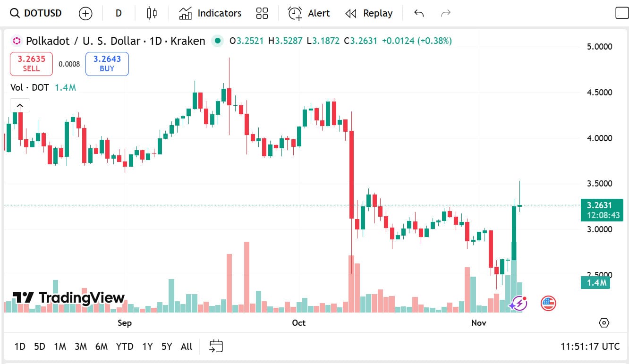629x364 pixels.
Task: Open the layout templates grid icon
Action: point(262,13)
